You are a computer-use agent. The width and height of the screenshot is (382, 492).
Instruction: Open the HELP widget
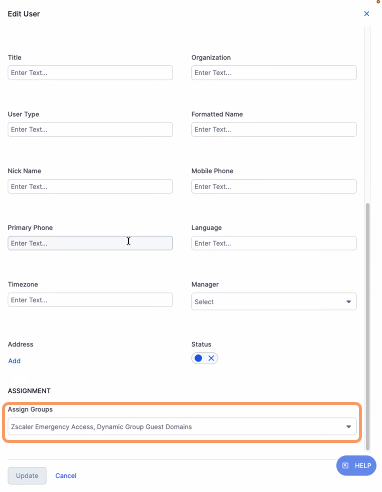[356, 466]
